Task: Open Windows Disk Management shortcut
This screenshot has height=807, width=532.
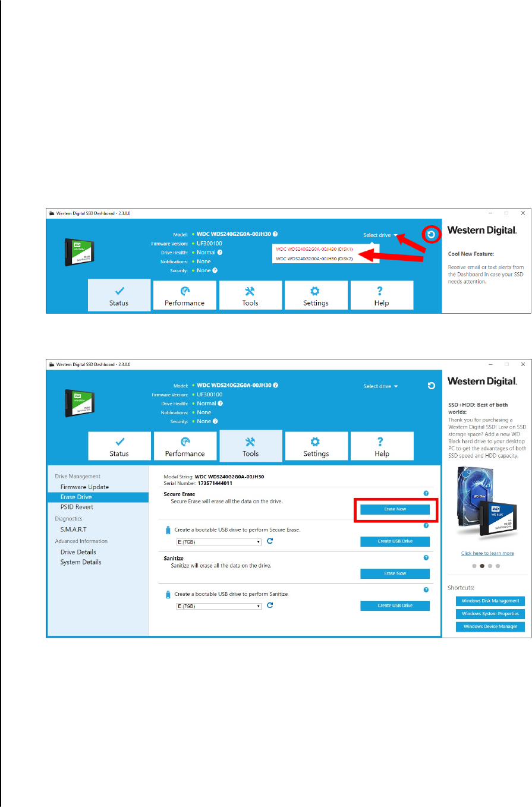Action: click(490, 601)
